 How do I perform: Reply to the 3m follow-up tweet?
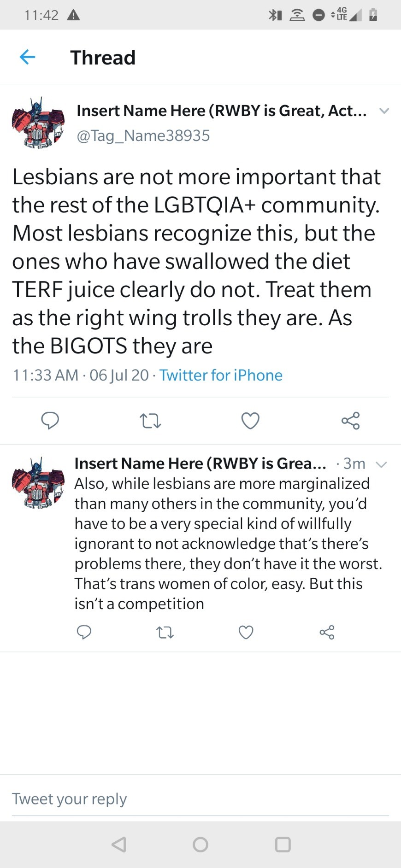point(84,632)
